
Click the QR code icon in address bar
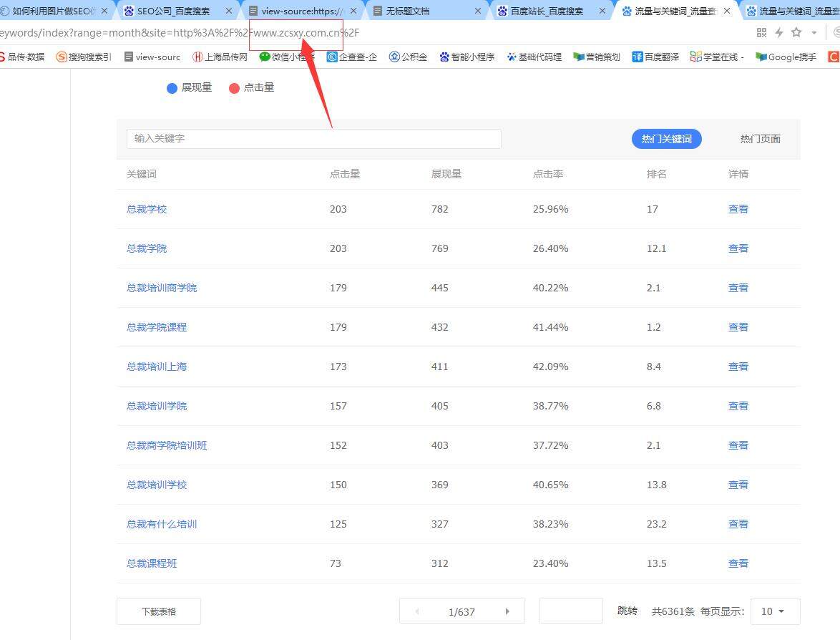pos(762,33)
